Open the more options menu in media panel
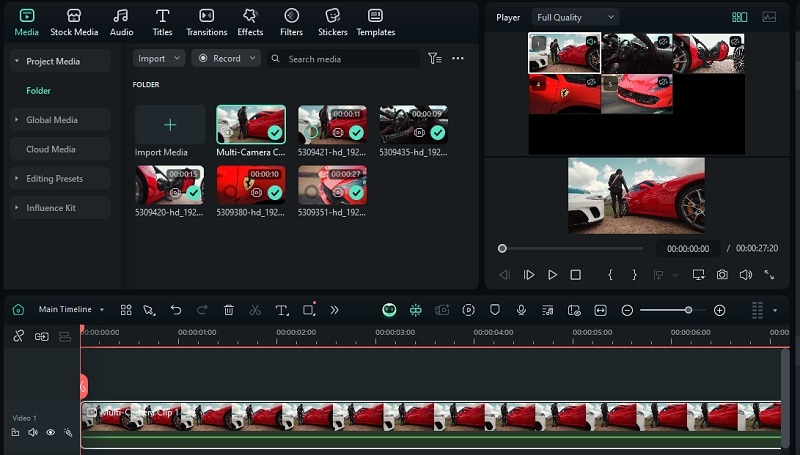 [x=458, y=59]
